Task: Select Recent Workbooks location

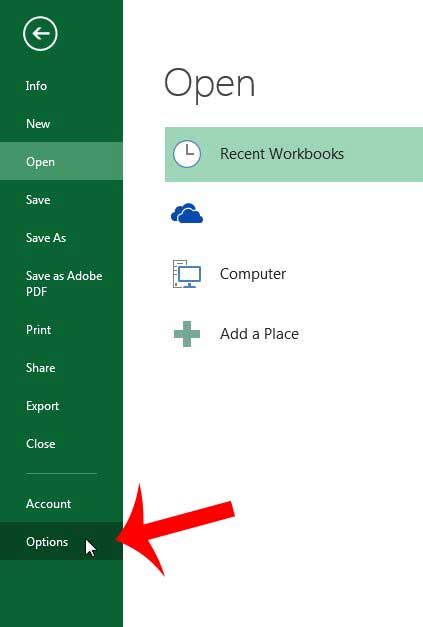Action: pos(294,154)
